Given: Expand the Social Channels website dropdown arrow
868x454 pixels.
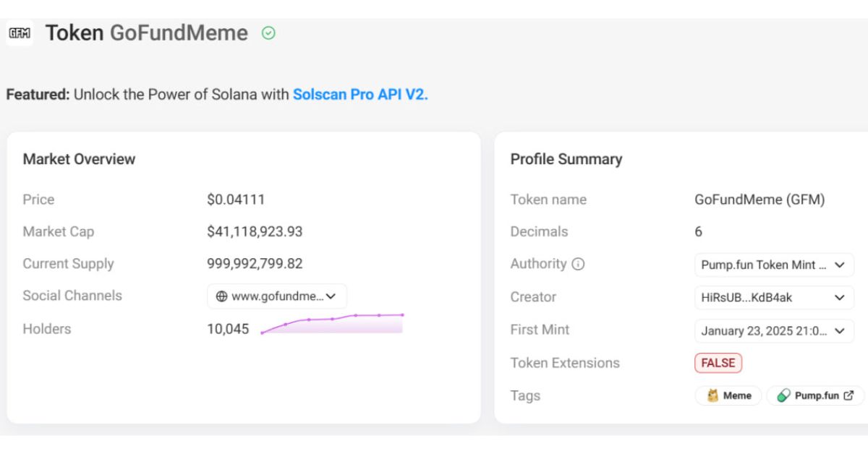Looking at the screenshot, I should (x=331, y=296).
